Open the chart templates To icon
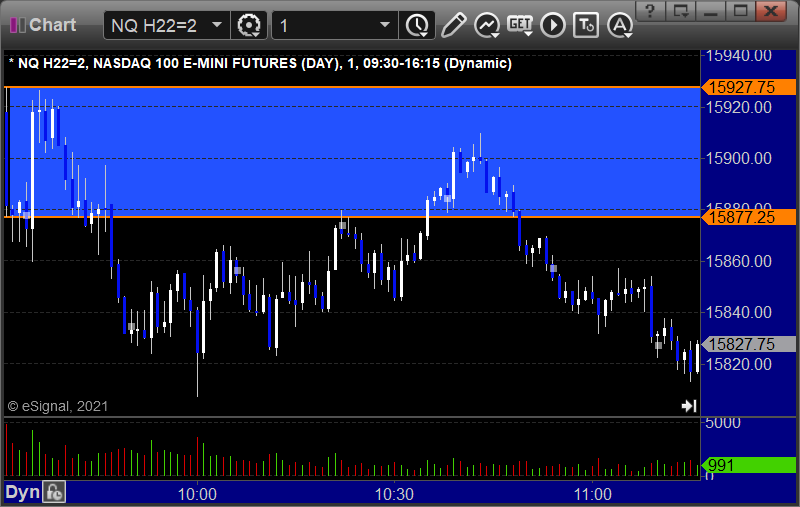The image size is (800, 507). pos(586,25)
